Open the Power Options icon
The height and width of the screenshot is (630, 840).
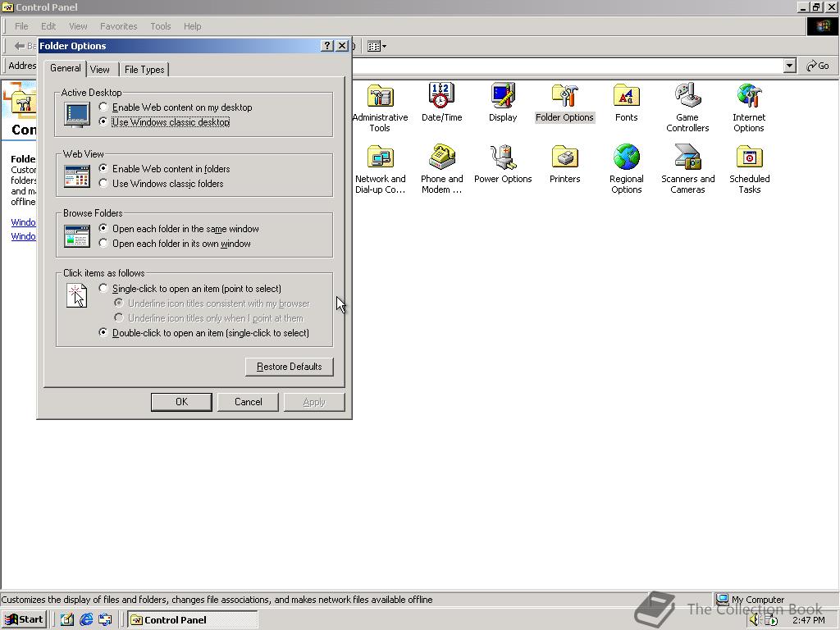[x=503, y=157]
